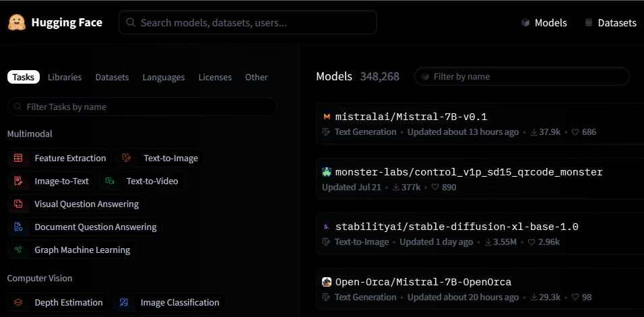Switch to the Libraries tab

click(65, 77)
